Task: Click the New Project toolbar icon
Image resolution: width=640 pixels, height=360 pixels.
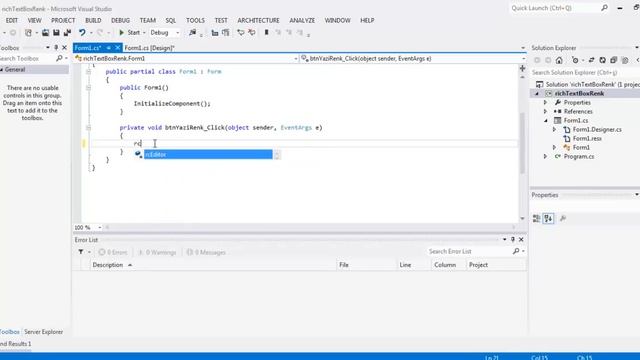Action: [x=28, y=33]
